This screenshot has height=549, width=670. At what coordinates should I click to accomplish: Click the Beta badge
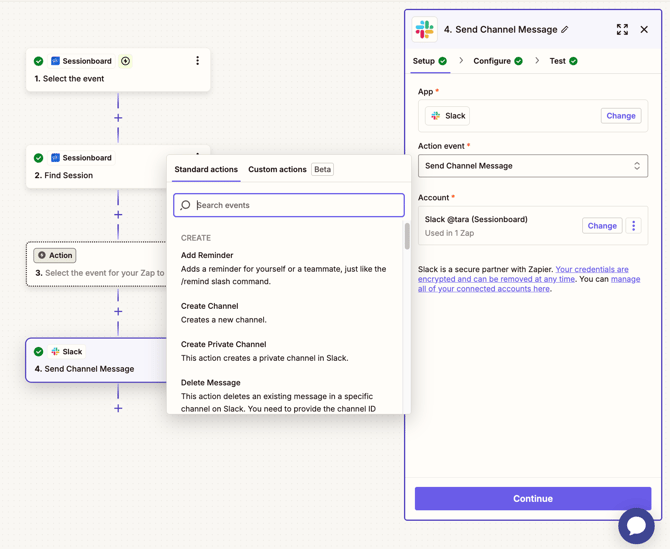pyautogui.click(x=323, y=170)
